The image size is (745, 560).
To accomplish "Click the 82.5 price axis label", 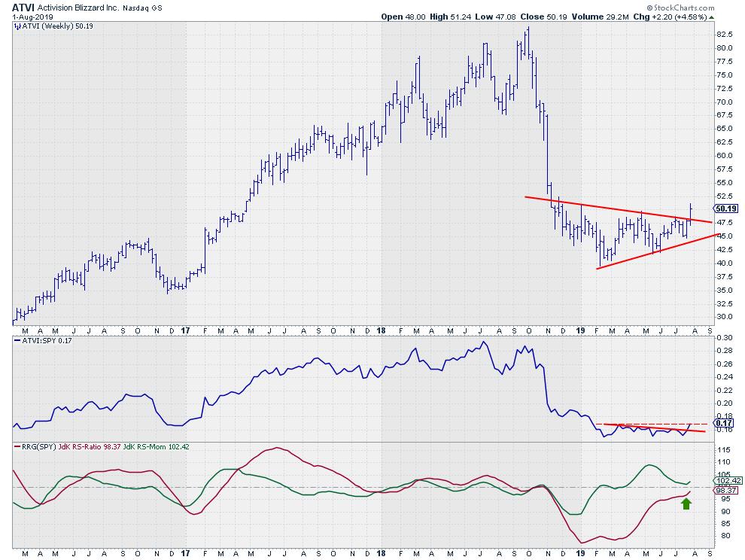I will [724, 34].
